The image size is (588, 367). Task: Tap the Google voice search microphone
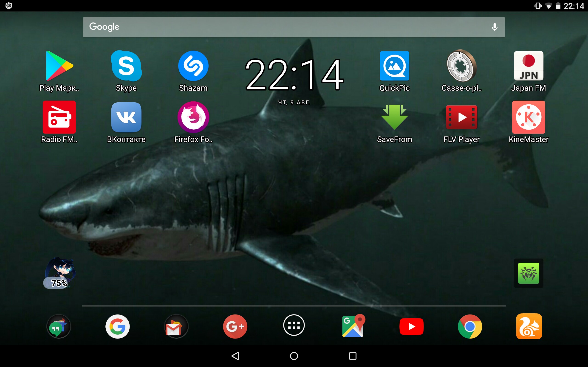(x=495, y=27)
